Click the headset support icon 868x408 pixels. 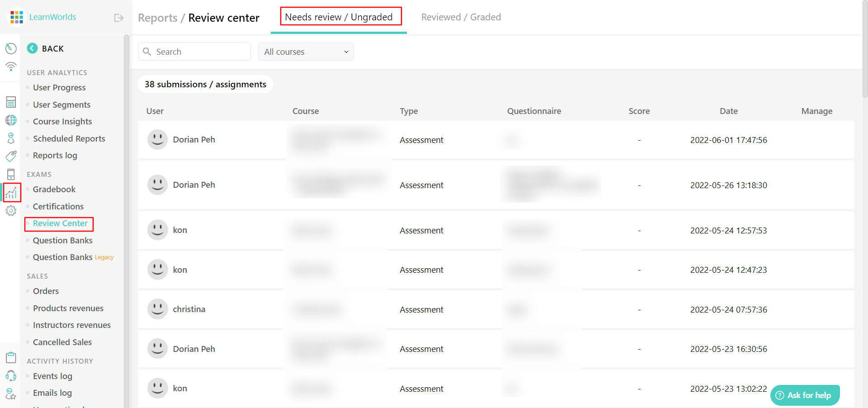(11, 375)
